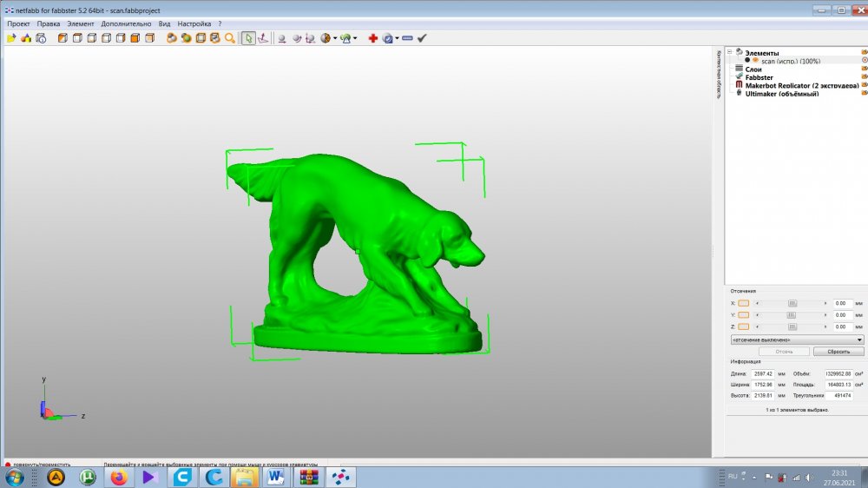Click the X cut value field
868x488 pixels.
[843, 304]
